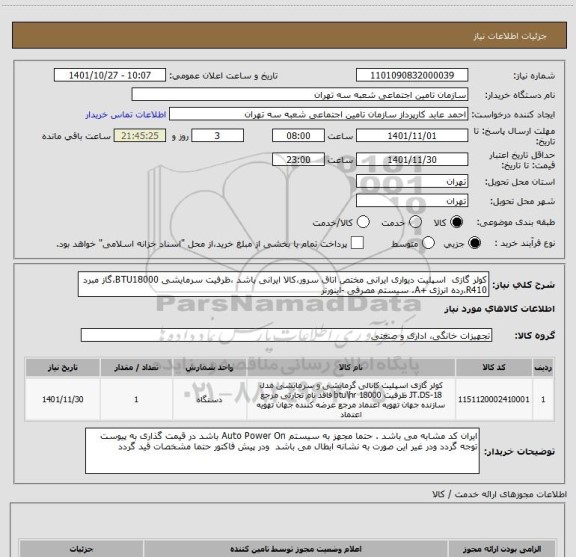Click the delivery province field تهران
The image size is (576, 557).
[x=412, y=182]
